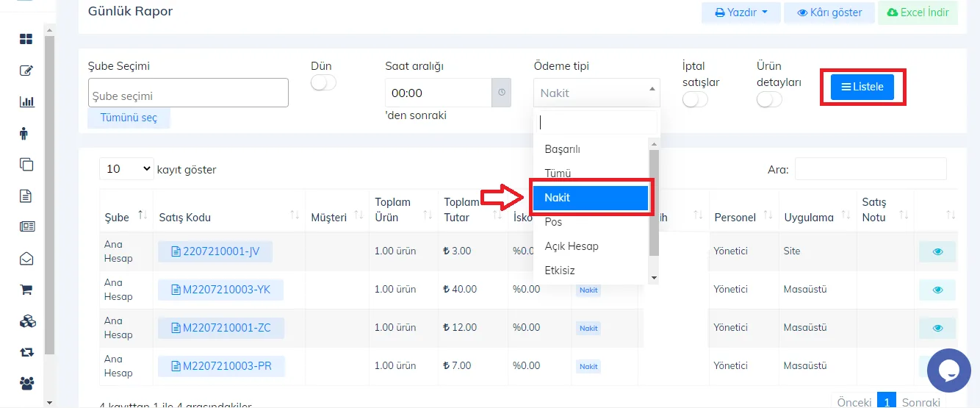
Task: Open the newspaper icon in sidebar
Action: point(27,227)
